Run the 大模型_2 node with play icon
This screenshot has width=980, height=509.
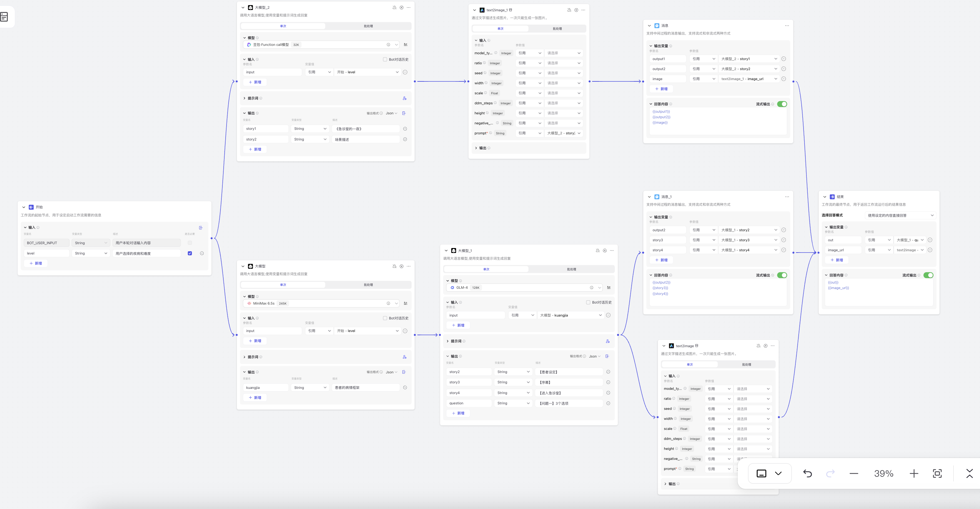pos(401,8)
